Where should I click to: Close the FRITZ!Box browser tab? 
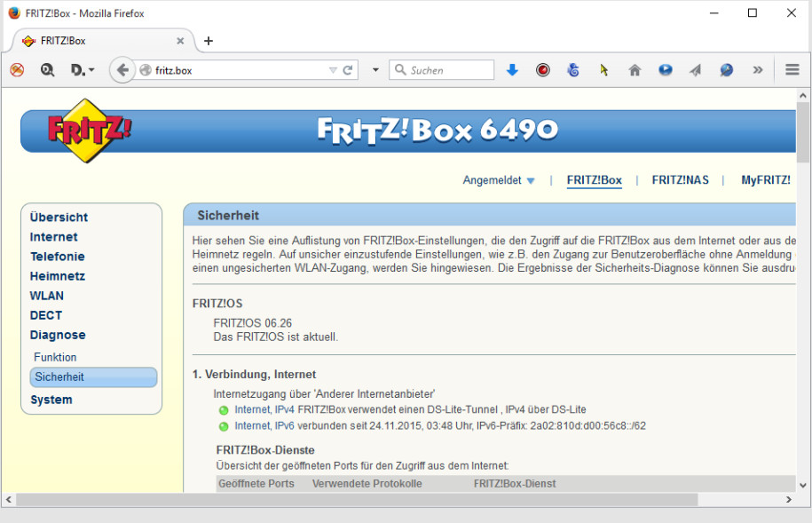click(180, 41)
